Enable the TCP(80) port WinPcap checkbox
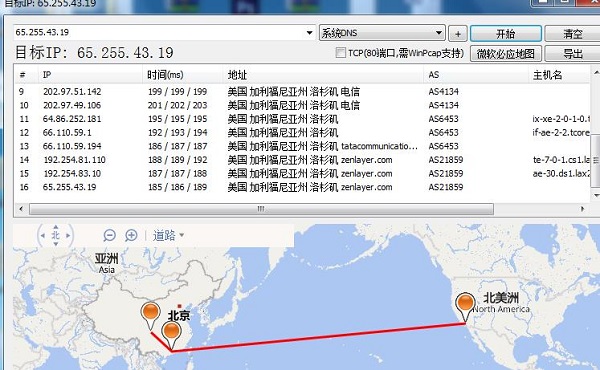The height and width of the screenshot is (370, 600). (340, 52)
